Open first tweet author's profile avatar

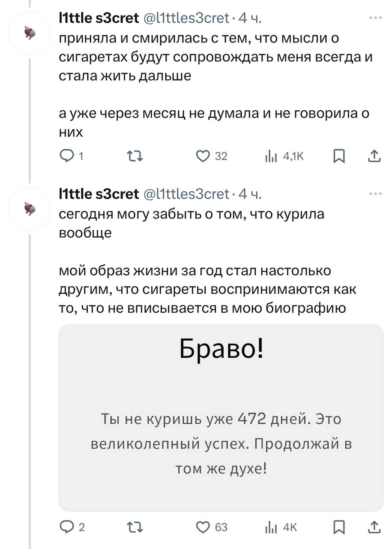[30, 33]
